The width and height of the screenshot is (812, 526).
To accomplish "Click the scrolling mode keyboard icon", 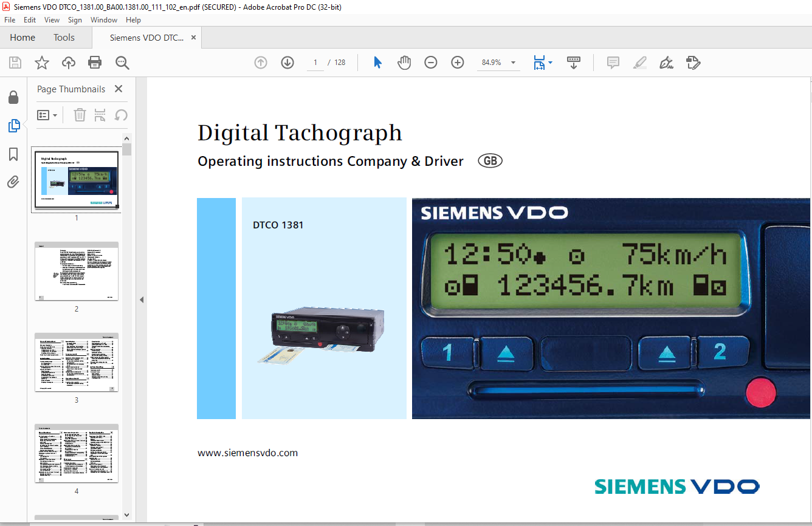I will (574, 63).
